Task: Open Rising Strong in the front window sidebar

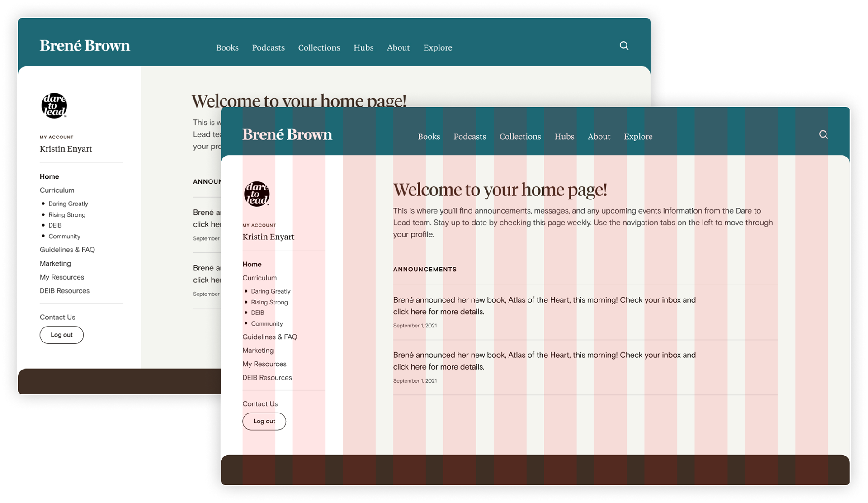Action: click(x=269, y=302)
